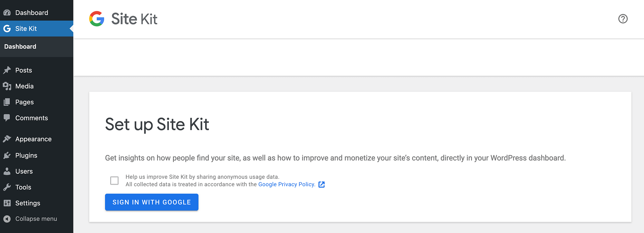Open the top Dashboard menu item
The image size is (644, 233).
pos(37,13)
